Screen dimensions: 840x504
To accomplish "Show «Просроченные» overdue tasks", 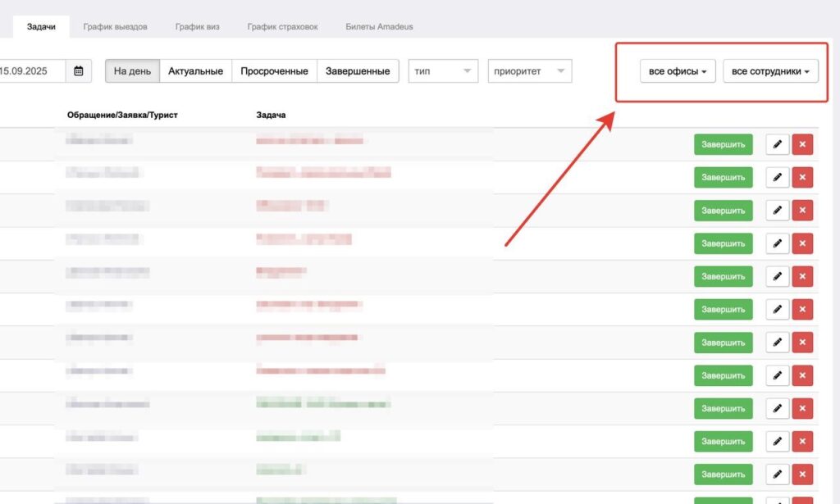I will [x=274, y=71].
